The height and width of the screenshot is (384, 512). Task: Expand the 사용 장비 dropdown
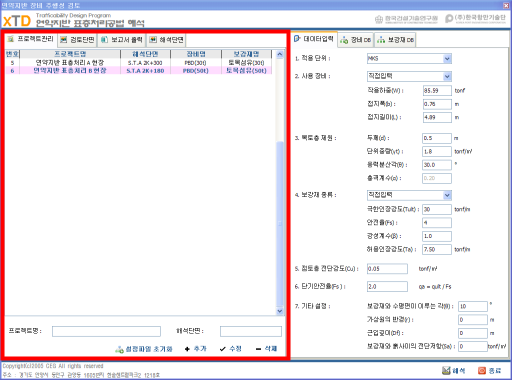pyautogui.click(x=409, y=76)
